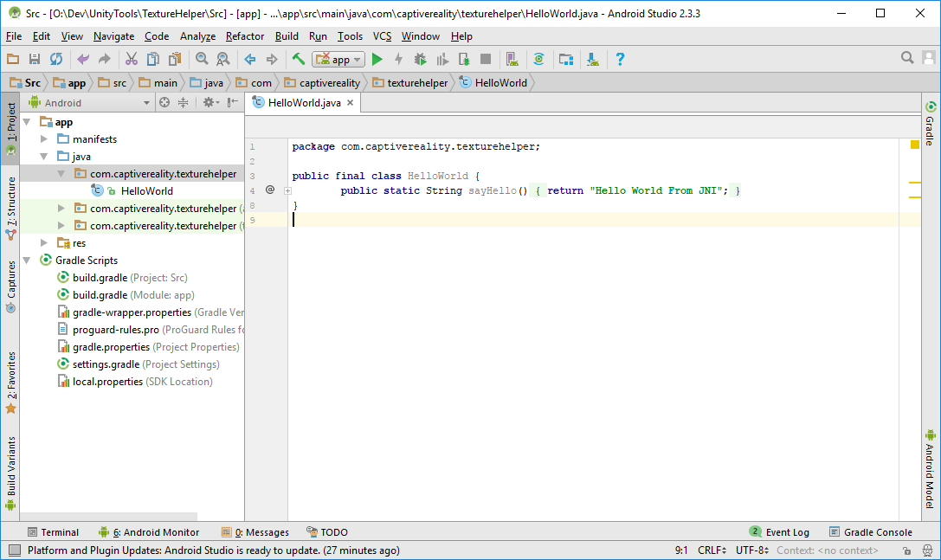Open Find with the magnifier icon
Screen dimensions: 941x560
pyautogui.click(x=202, y=59)
